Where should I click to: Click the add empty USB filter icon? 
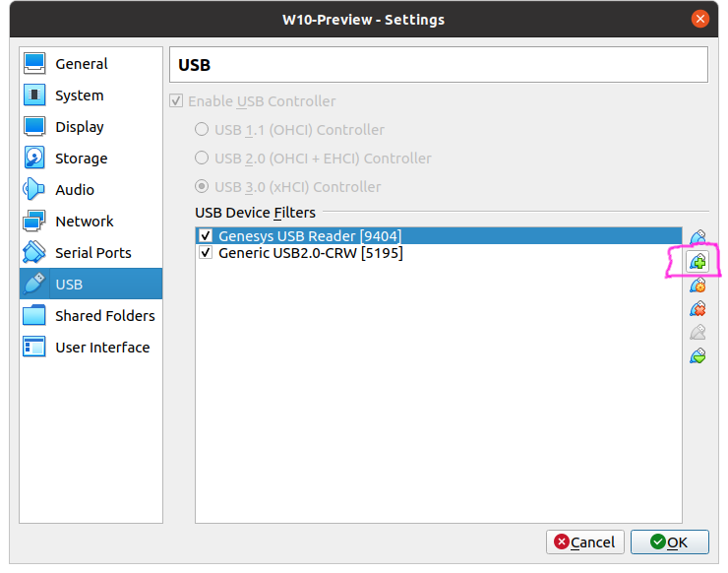pyautogui.click(x=698, y=238)
